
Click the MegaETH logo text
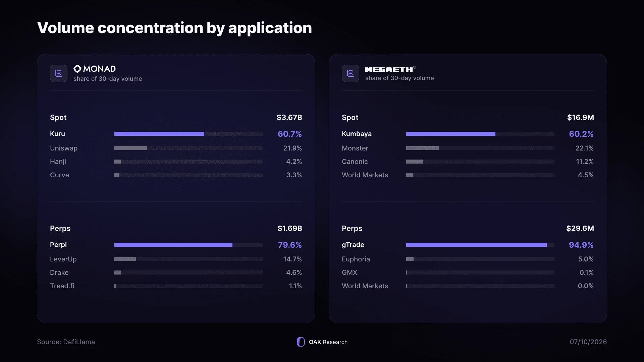click(x=390, y=69)
